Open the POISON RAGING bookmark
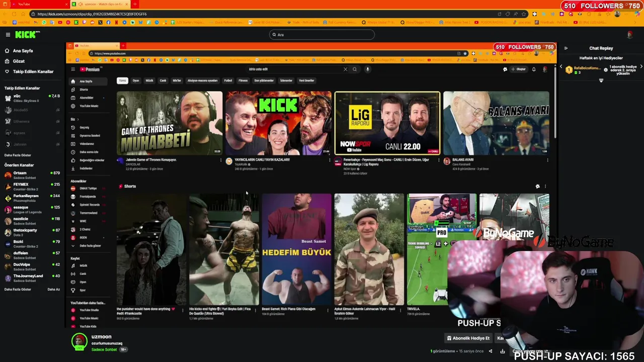Screen dimensions: 644x362 491,22
